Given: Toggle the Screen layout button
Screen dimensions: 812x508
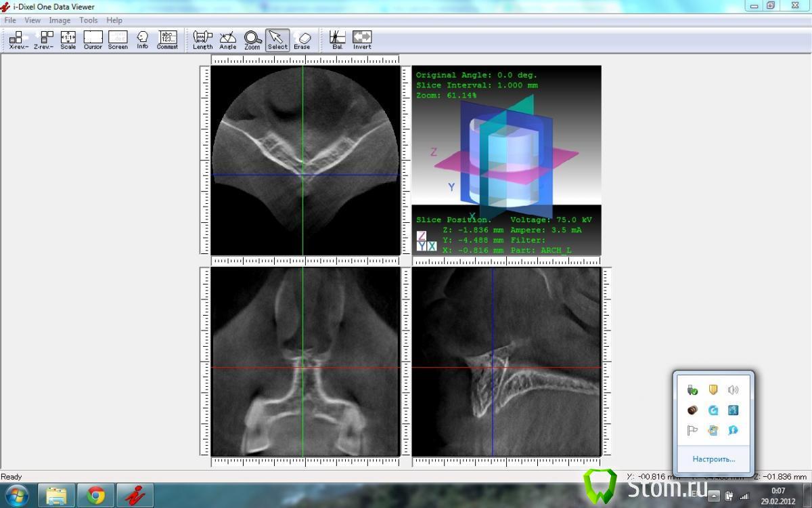Looking at the screenshot, I should pos(118,40).
